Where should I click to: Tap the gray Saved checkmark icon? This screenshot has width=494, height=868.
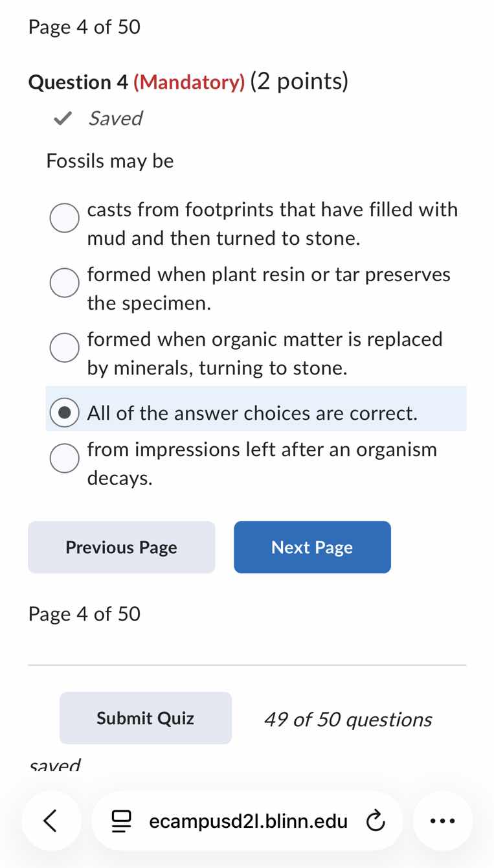(63, 118)
